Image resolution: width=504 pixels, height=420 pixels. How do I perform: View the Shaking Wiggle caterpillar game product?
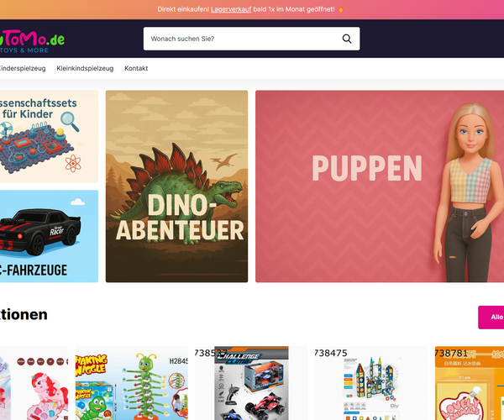pos(132,383)
